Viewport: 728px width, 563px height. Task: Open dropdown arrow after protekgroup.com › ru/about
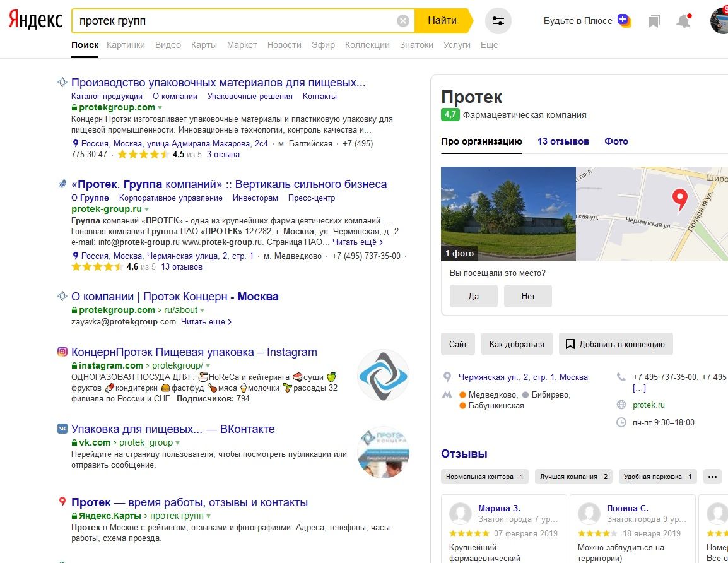pyautogui.click(x=202, y=311)
